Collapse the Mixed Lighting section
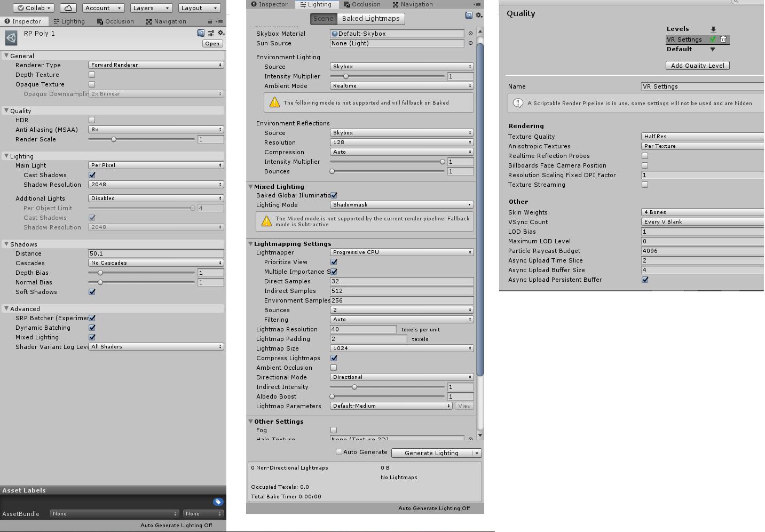765x532 pixels. [x=250, y=187]
